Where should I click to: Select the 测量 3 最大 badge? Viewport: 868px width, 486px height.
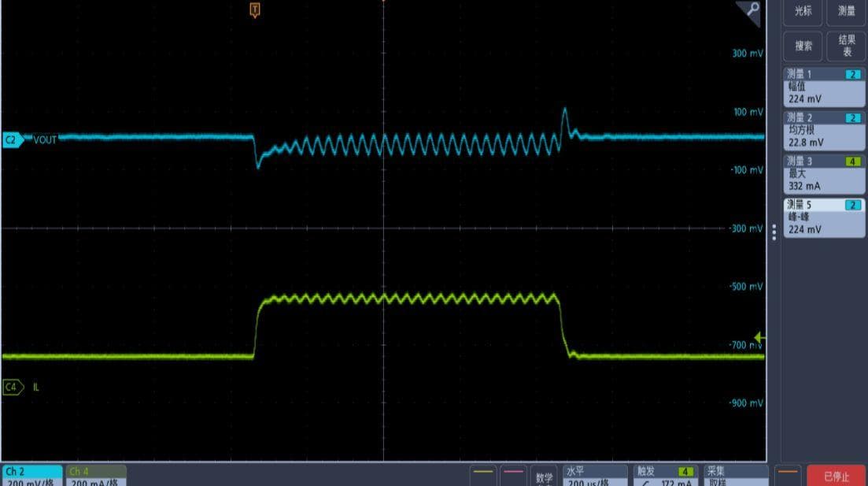824,174
